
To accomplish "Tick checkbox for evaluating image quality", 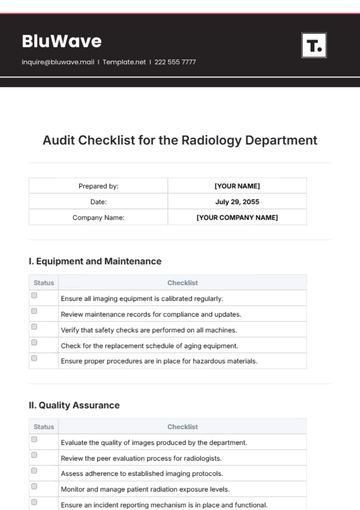I will (x=34, y=439).
